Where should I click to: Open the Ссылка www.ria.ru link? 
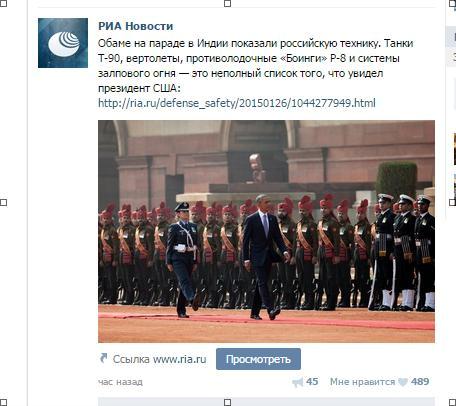point(159,359)
